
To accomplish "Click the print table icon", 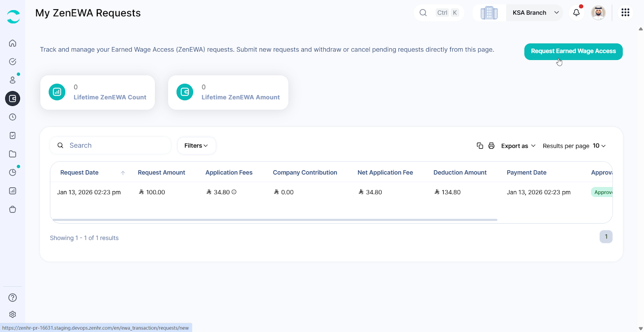I will (x=491, y=146).
